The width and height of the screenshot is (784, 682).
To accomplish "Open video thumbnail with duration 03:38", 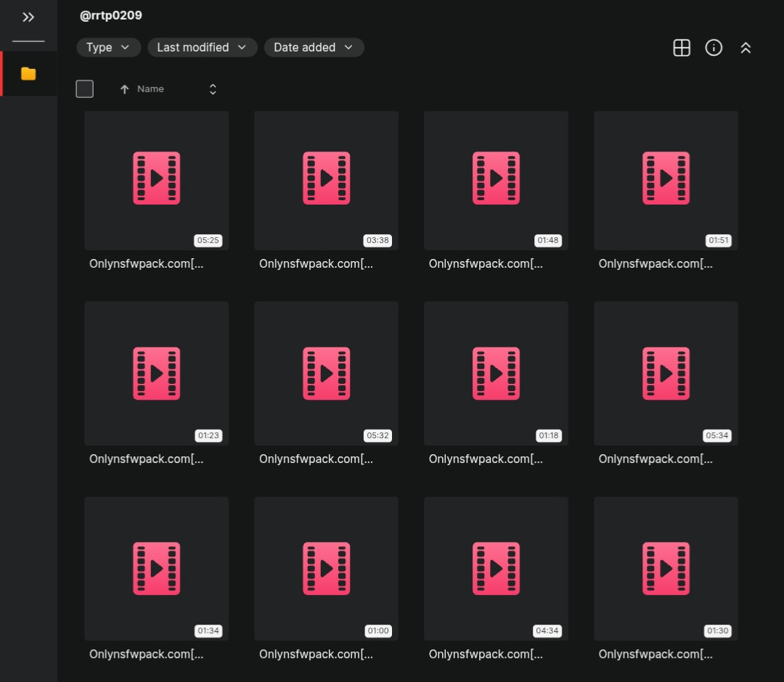I will click(x=326, y=181).
